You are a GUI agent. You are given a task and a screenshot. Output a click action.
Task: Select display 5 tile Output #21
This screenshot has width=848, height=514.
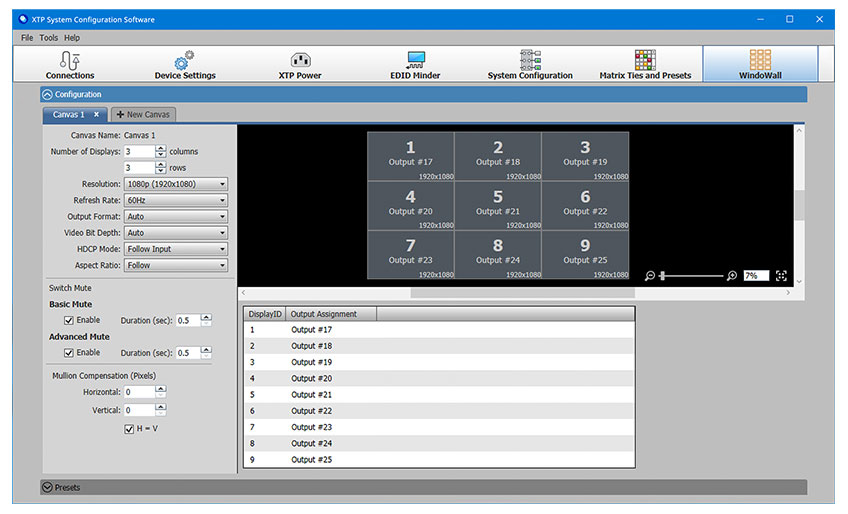click(498, 206)
